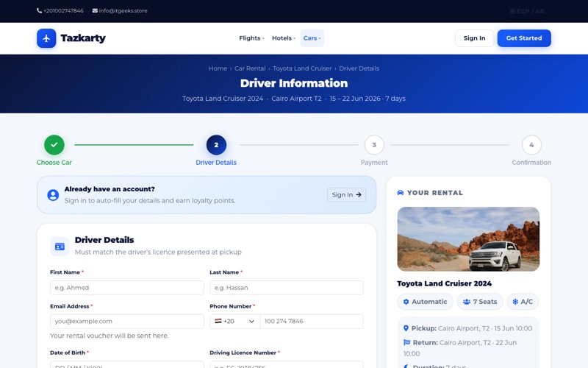Select step 3 Payment circle
This screenshot has width=588, height=368.
tap(374, 145)
